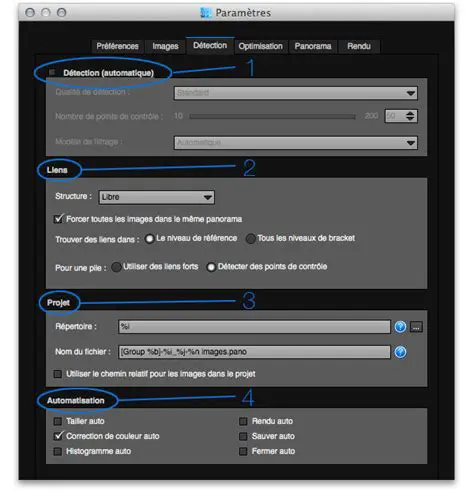Enable the Fermer auto checkbox
Viewport: 474px width, 491px height.
click(x=243, y=451)
